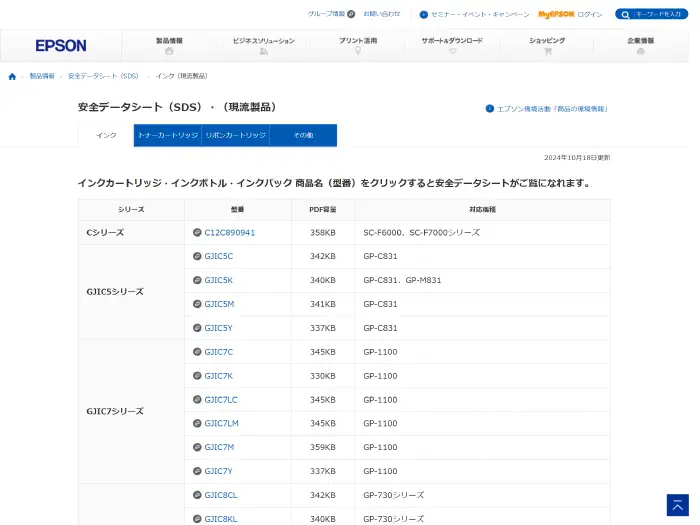Open the 製品情報 navigation menu
The image size is (700, 525).
(x=169, y=46)
